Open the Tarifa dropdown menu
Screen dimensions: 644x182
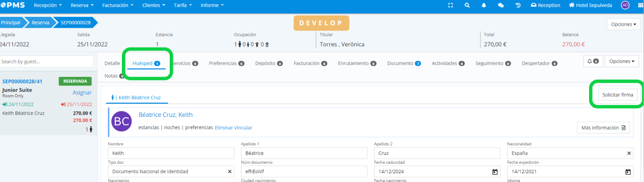click(x=182, y=5)
